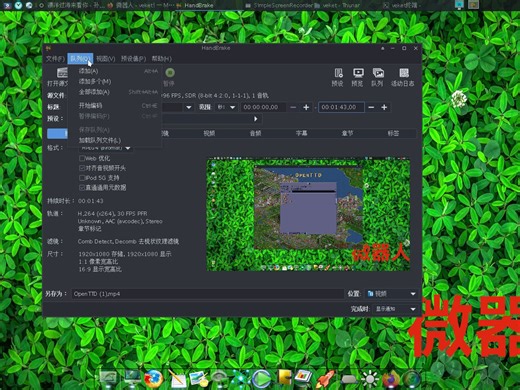The width and height of the screenshot is (520, 390).
Task: Open the Preview window toolbar icon
Action: click(x=358, y=73)
